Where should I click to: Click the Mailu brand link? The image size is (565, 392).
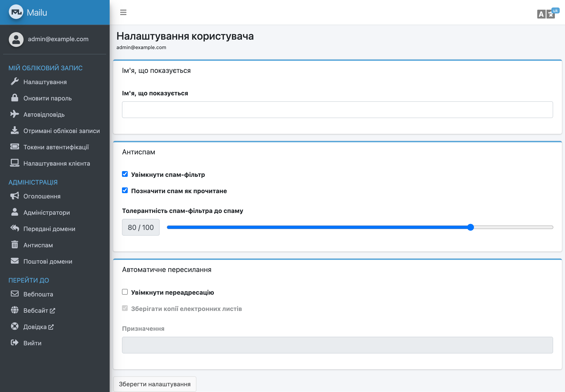(37, 12)
